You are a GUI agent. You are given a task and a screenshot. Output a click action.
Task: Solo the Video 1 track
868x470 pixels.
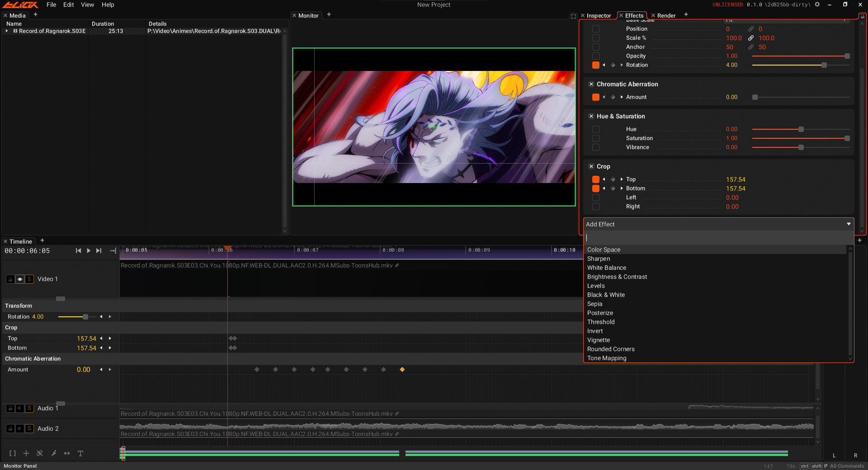pyautogui.click(x=29, y=279)
